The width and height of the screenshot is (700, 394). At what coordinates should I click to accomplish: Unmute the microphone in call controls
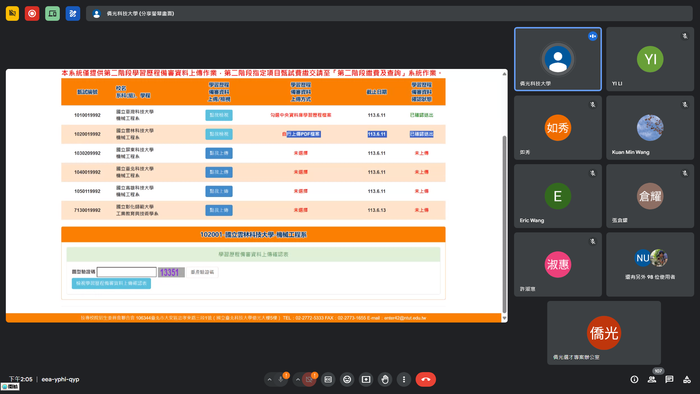tap(281, 379)
